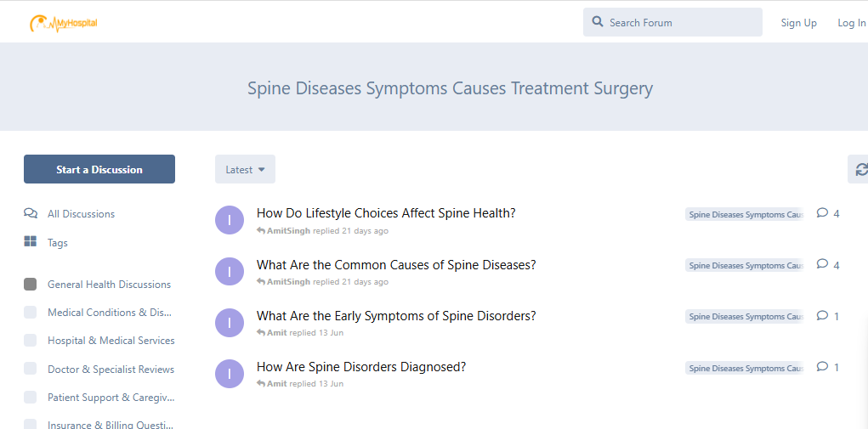Click the MyHospital logo

coord(63,23)
